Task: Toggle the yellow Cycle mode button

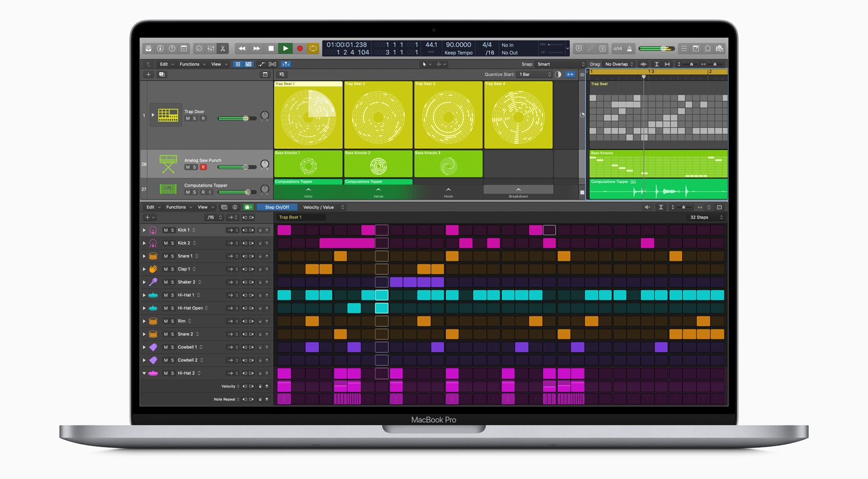Action: tap(313, 48)
